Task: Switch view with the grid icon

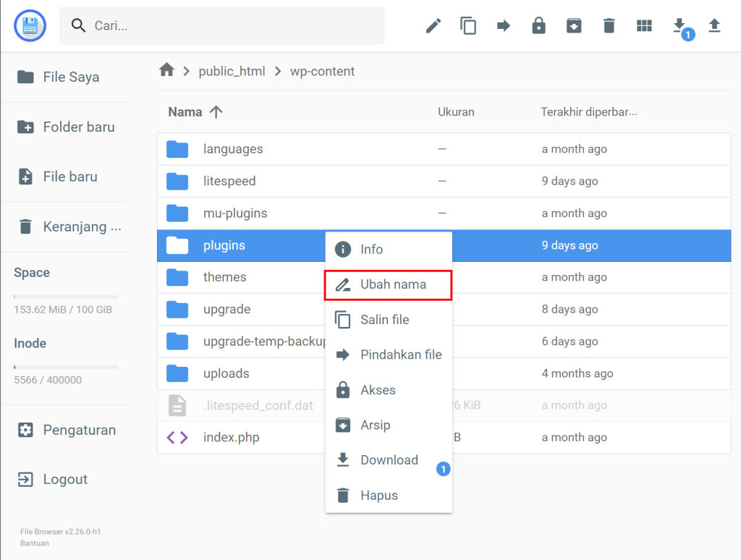Action: (644, 25)
